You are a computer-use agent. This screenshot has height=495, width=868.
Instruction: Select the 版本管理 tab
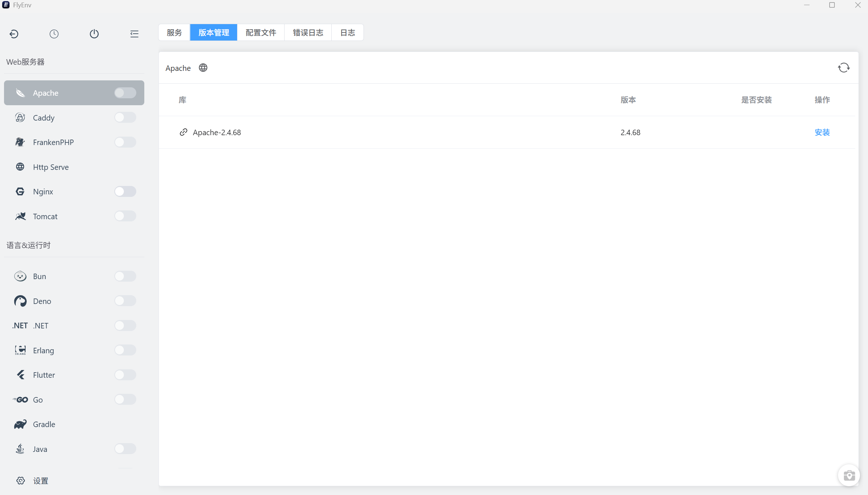click(x=214, y=33)
